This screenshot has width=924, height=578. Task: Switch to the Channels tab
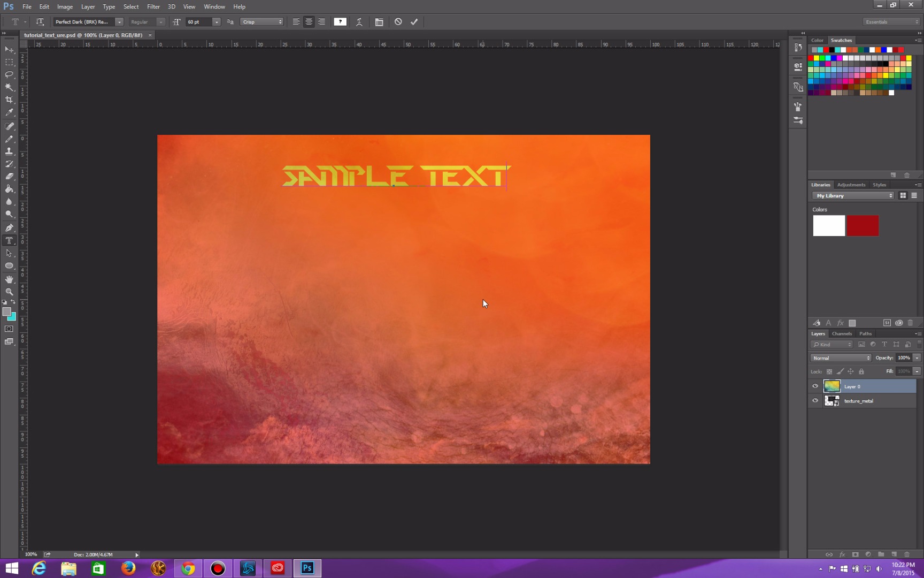click(842, 333)
